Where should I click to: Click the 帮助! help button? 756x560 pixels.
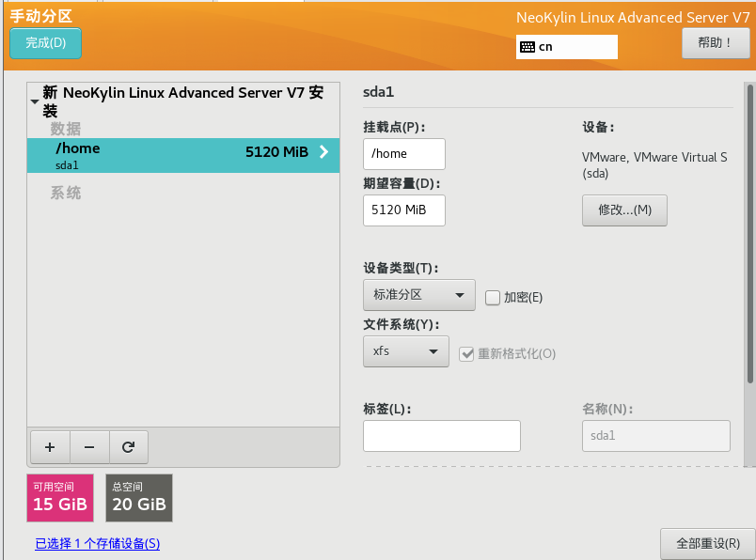(716, 43)
